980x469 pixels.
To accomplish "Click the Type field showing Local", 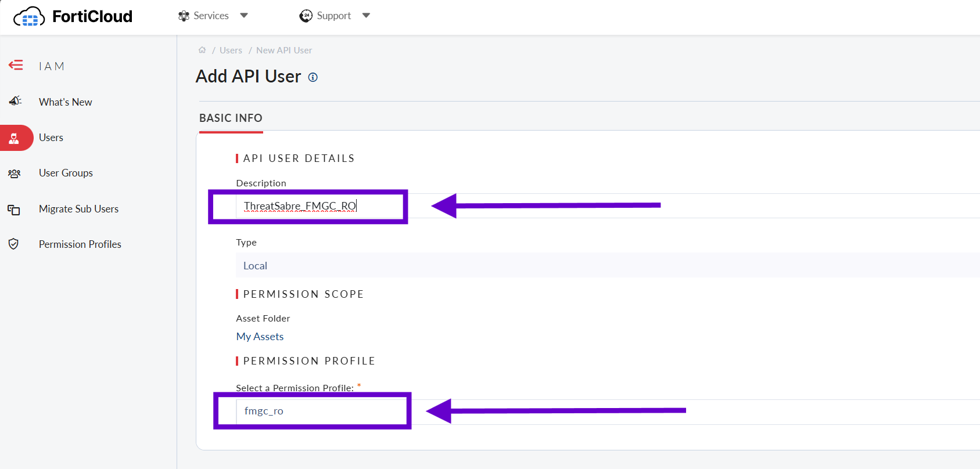I will click(x=608, y=265).
